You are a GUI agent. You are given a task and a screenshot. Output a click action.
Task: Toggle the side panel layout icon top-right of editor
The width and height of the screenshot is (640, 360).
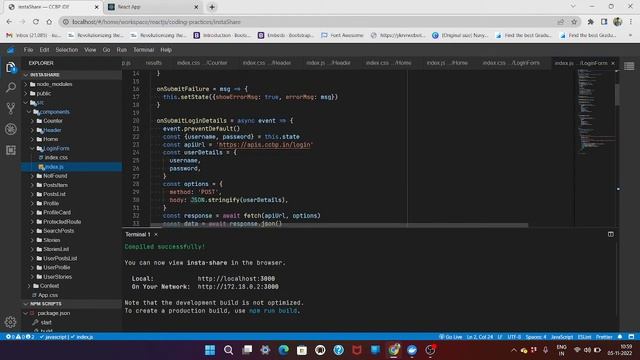coord(629,66)
